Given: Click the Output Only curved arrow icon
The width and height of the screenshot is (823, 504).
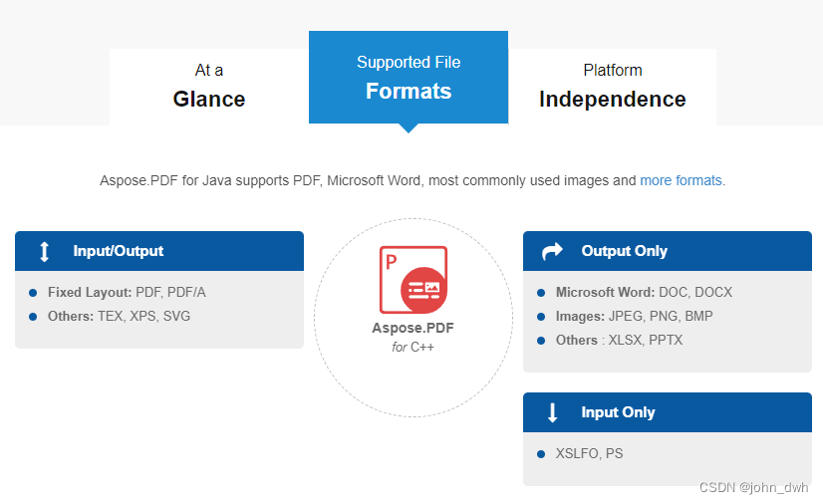Looking at the screenshot, I should click(552, 251).
